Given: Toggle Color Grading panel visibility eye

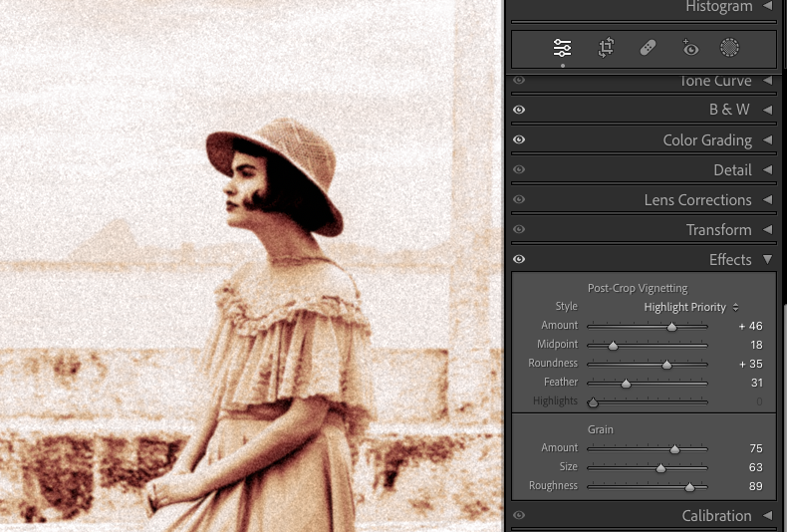Looking at the screenshot, I should pyautogui.click(x=519, y=140).
